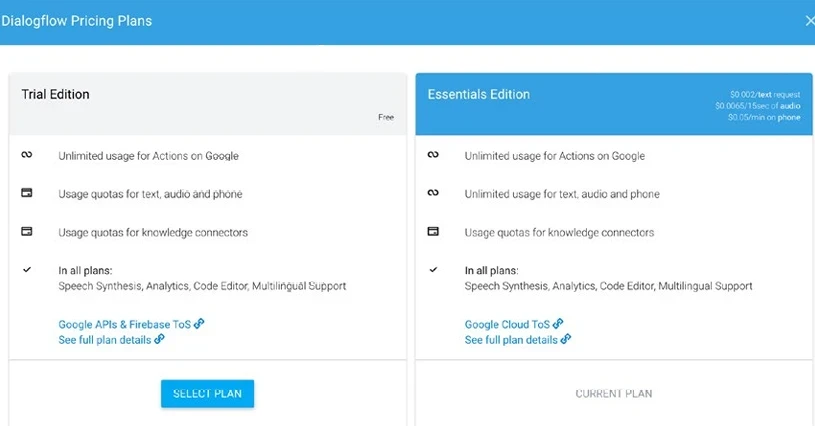Image resolution: width=815 pixels, height=426 pixels.
Task: Click Unlimited usage for text, audio and phone
Action: point(562,194)
